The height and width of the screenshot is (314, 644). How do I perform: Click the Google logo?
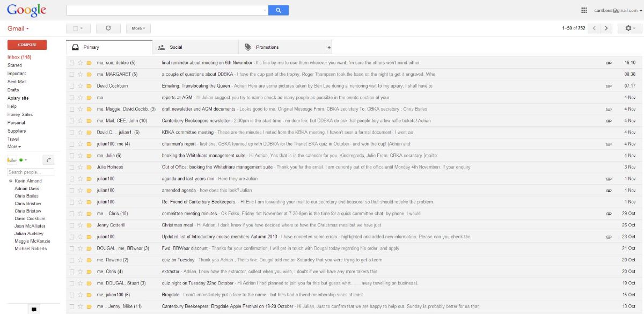pos(26,10)
